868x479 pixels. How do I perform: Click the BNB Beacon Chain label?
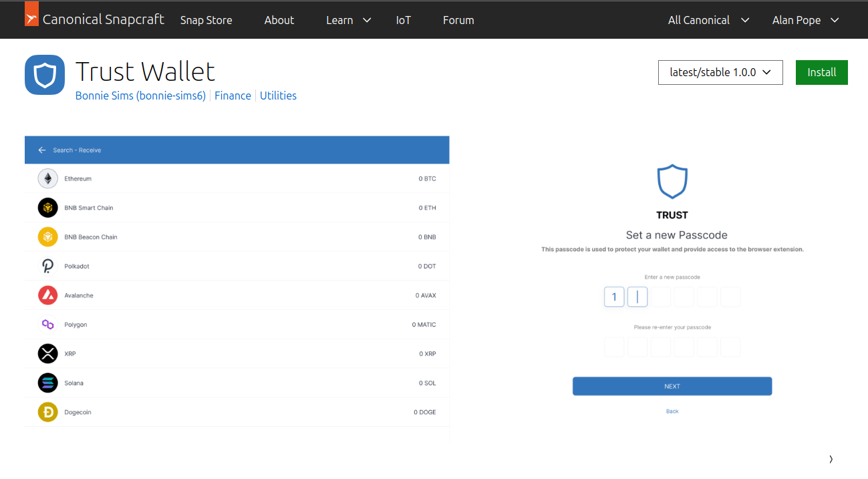[91, 237]
